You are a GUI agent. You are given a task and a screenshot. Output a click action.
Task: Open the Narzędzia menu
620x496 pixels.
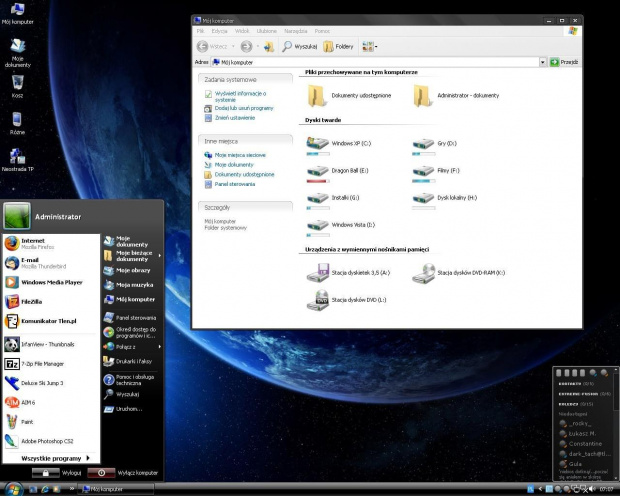(295, 31)
